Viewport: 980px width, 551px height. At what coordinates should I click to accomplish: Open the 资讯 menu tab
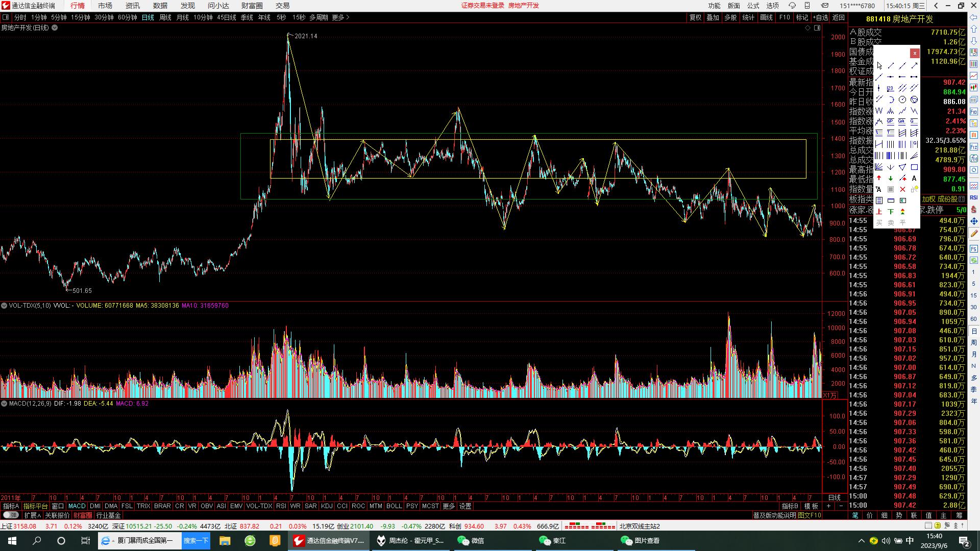[x=133, y=6]
